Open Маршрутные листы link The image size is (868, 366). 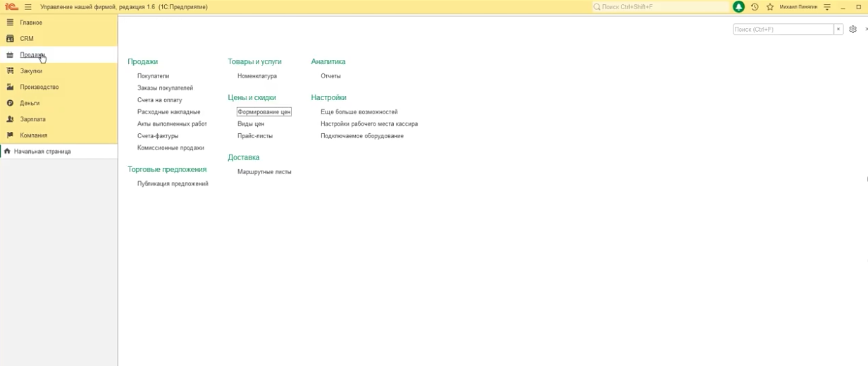click(x=264, y=172)
